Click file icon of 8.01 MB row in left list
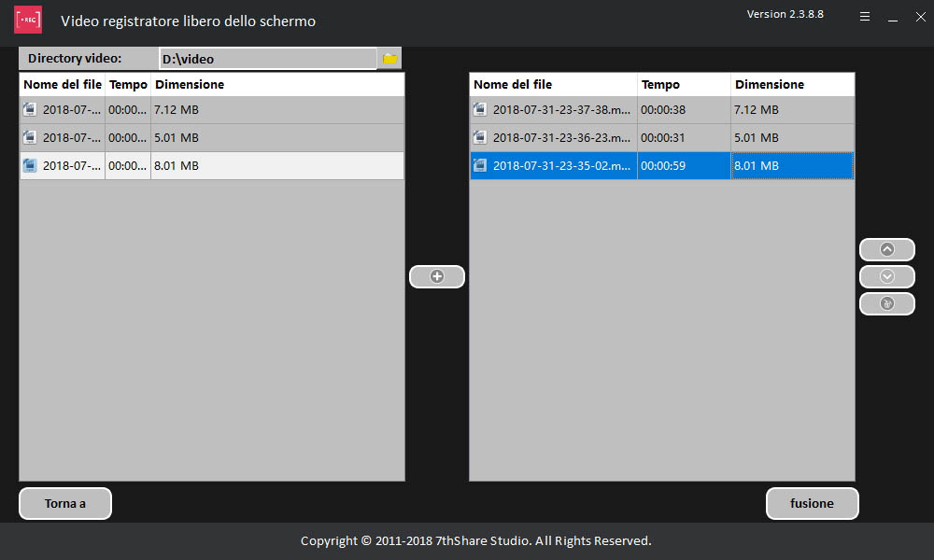This screenshot has height=560, width=934. click(x=29, y=165)
